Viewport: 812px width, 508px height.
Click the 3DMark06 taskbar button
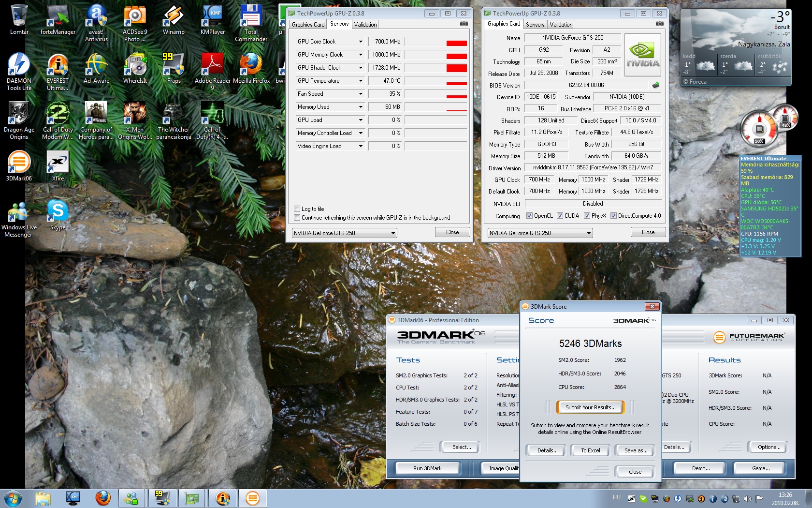252,498
